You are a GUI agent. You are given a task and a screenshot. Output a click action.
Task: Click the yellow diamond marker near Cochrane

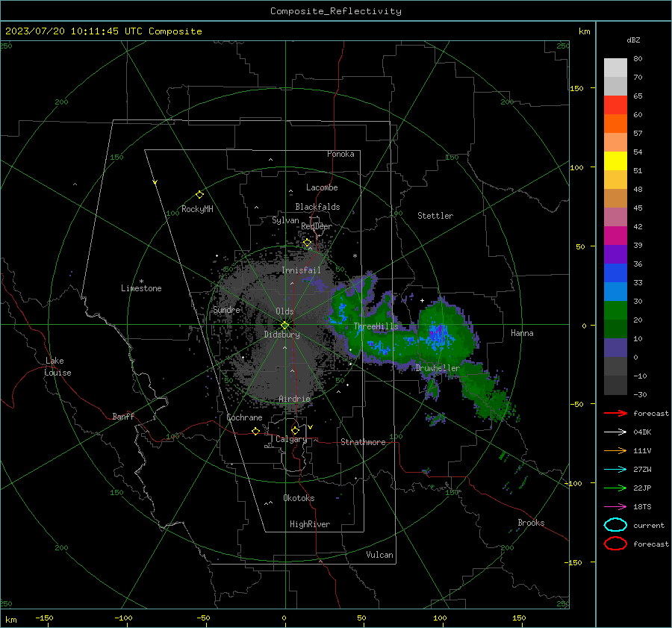256,431
